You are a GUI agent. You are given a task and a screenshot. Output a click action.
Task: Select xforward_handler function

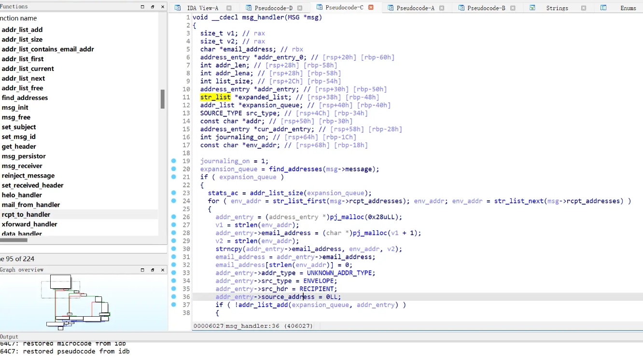(x=29, y=224)
